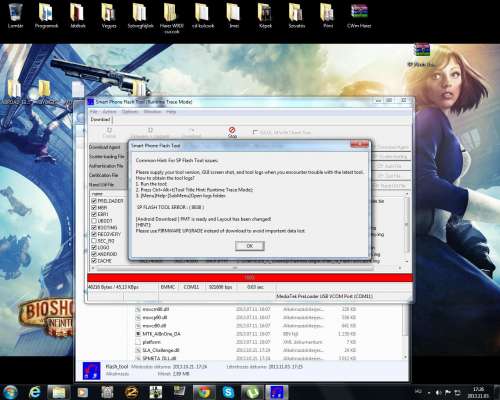Open the Help menu in Flash Tool
This screenshot has width=500, height=400.
pyautogui.click(x=171, y=112)
